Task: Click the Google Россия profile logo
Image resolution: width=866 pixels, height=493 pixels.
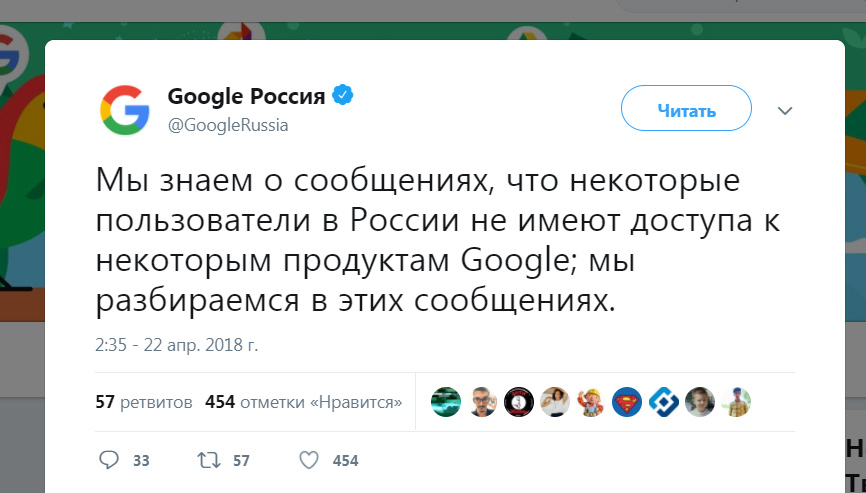Action: (x=125, y=110)
